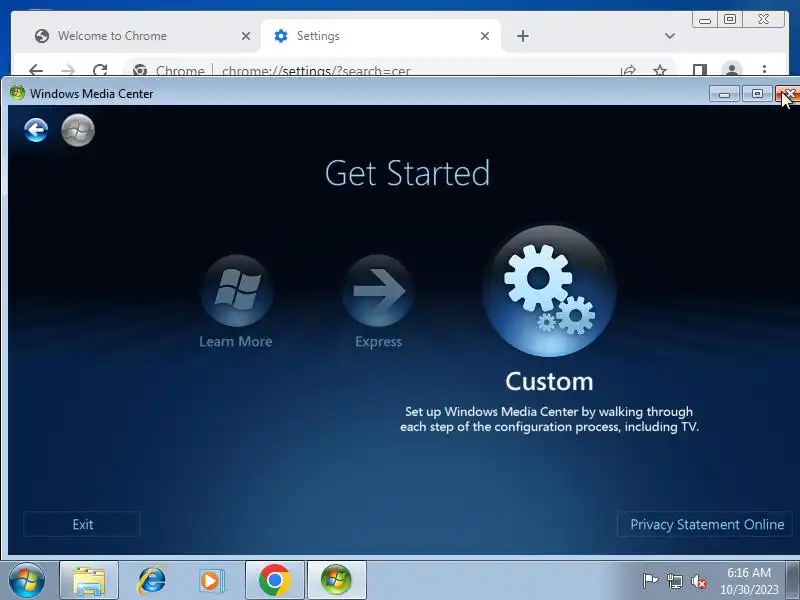Close the Settings tab in Chrome
This screenshot has height=600, width=800.
(485, 36)
